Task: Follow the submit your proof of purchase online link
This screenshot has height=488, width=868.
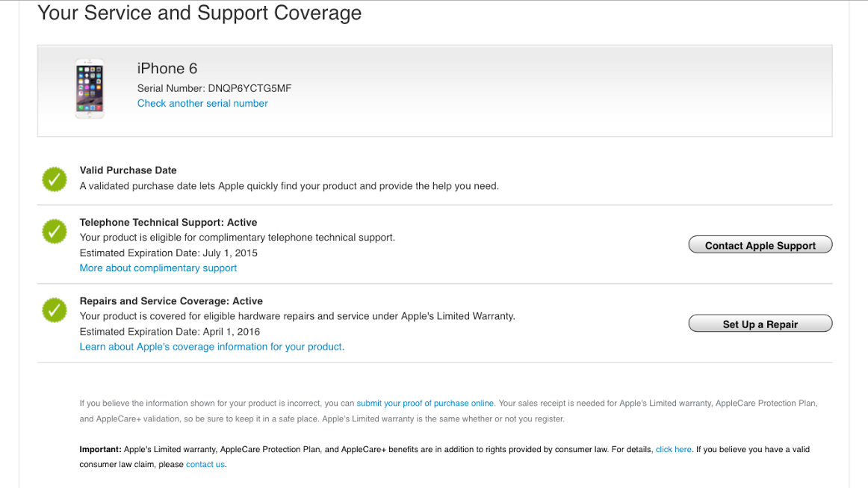Action: [x=425, y=404]
